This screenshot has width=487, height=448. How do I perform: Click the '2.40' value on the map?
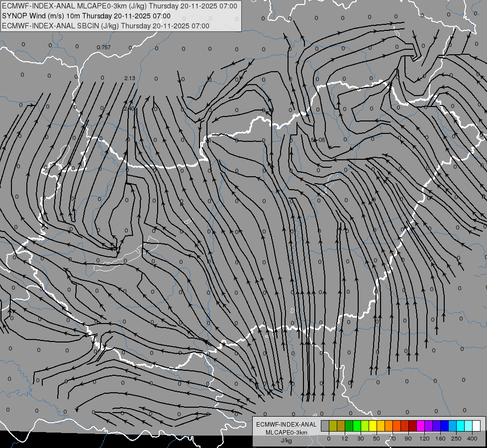(128, 109)
